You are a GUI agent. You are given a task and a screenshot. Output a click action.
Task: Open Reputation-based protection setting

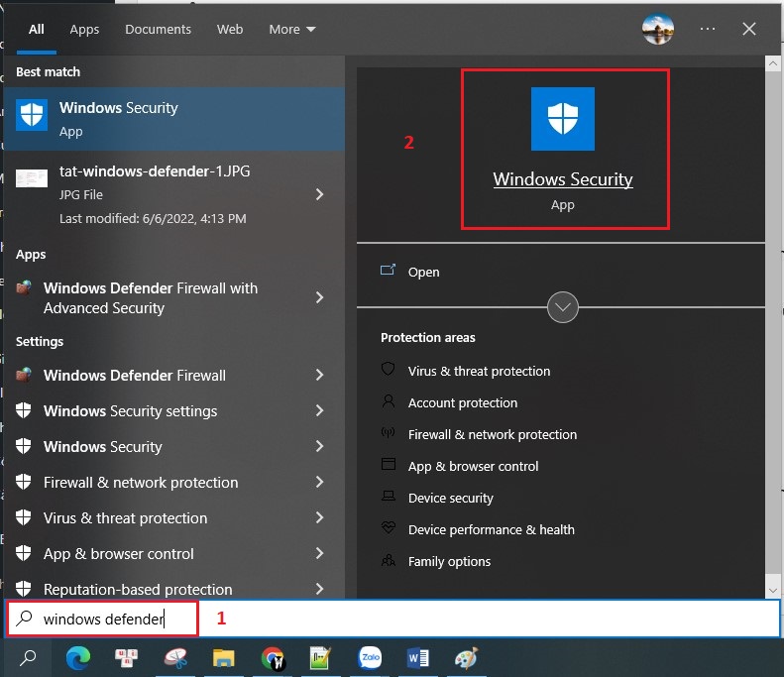(138, 589)
